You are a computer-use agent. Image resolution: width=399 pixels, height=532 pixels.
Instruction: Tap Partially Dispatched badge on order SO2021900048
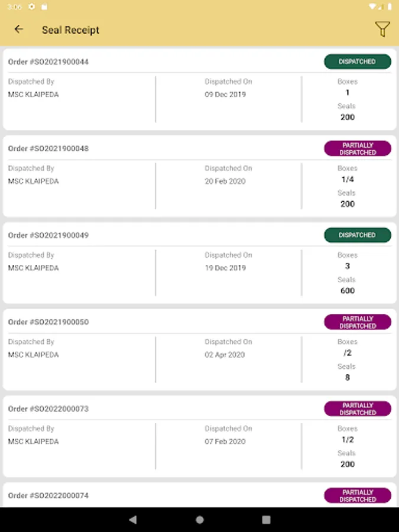pyautogui.click(x=357, y=148)
